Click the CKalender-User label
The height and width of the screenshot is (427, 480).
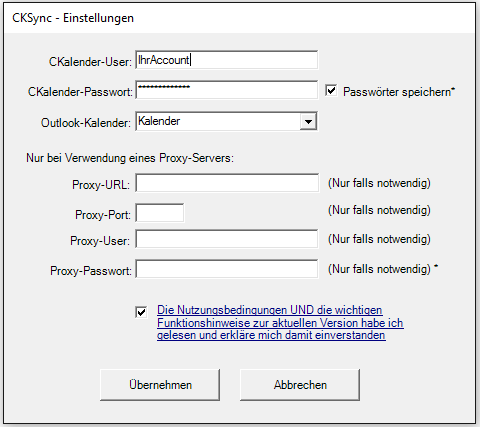[90, 62]
